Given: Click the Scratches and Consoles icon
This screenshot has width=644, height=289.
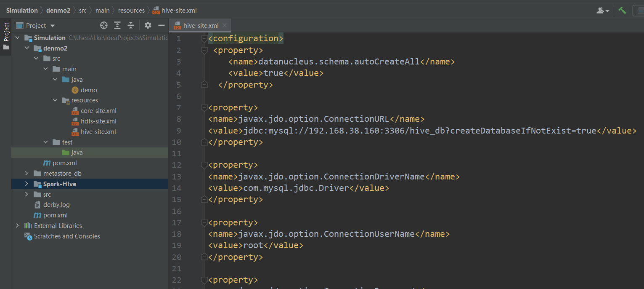Looking at the screenshot, I should pyautogui.click(x=28, y=236).
